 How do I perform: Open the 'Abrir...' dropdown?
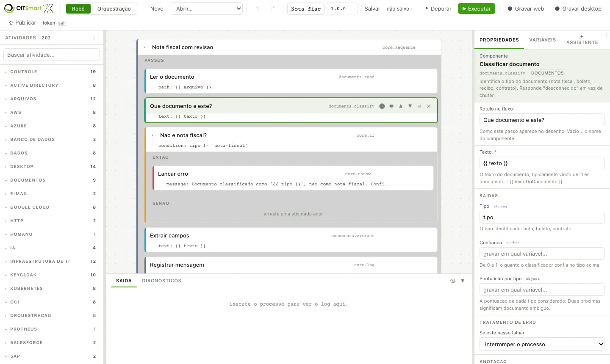coord(206,8)
